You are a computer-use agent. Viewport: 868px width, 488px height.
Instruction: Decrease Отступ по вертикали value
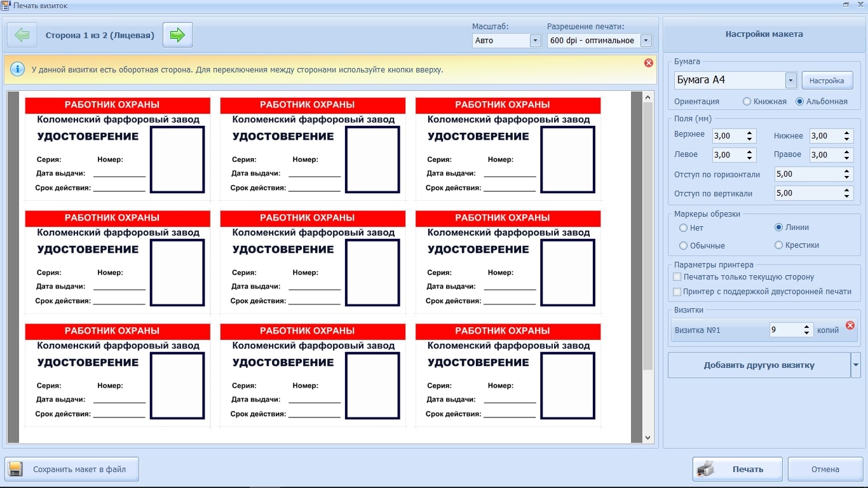847,196
